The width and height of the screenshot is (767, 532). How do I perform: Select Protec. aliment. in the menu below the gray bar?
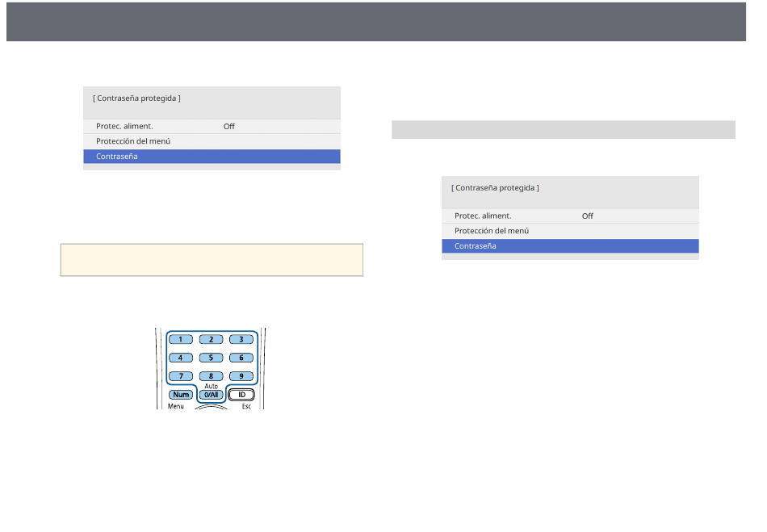(570, 216)
